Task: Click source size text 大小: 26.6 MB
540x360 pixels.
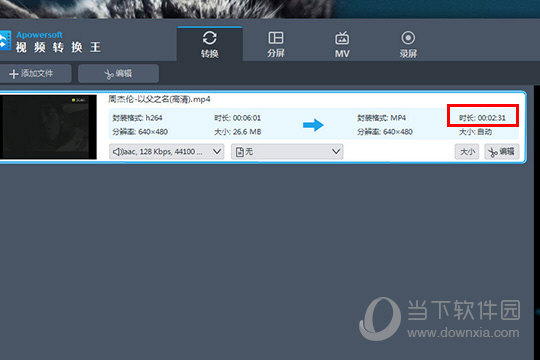Action: point(238,132)
